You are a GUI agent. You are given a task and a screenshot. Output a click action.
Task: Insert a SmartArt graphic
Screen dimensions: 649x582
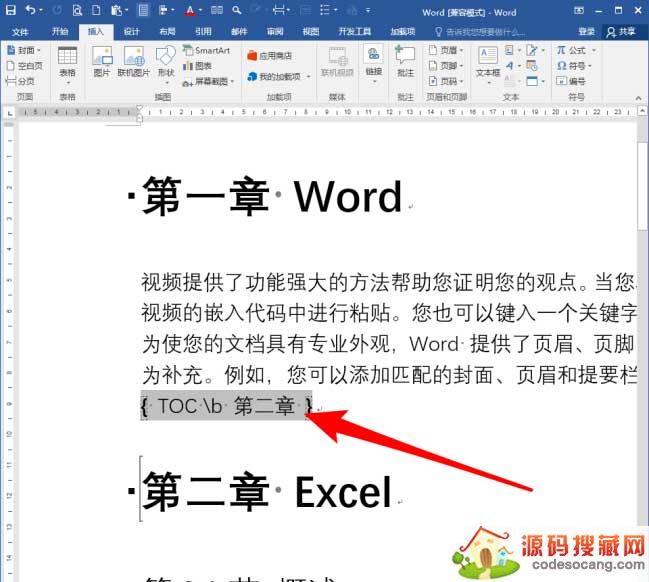[205, 49]
